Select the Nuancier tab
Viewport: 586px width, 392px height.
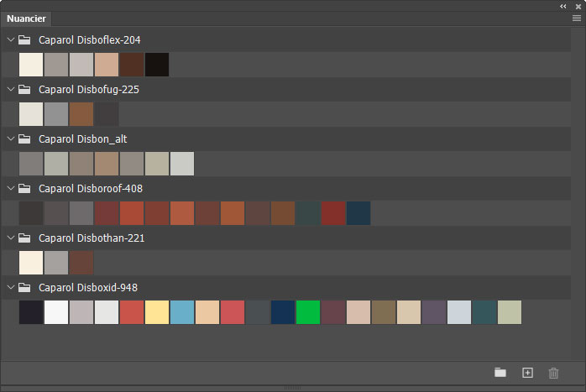click(x=26, y=18)
